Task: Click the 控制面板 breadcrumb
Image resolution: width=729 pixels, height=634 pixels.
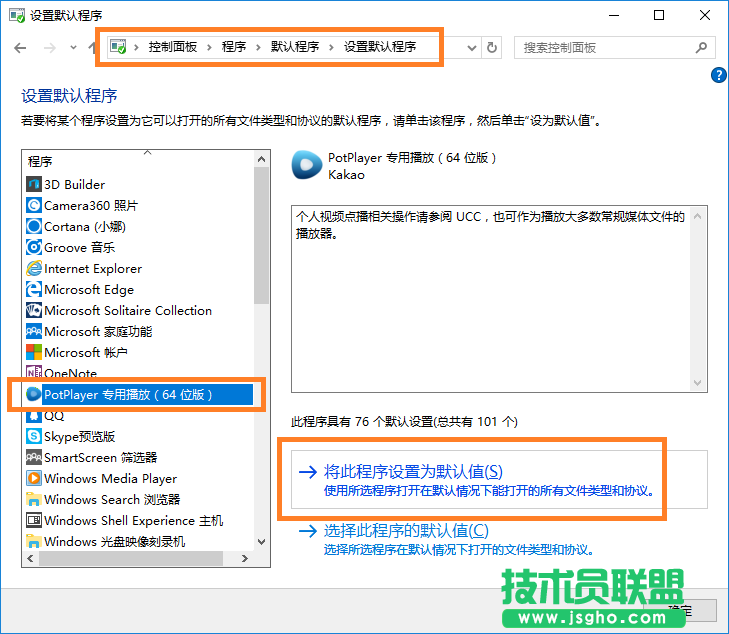Action: pos(173,47)
